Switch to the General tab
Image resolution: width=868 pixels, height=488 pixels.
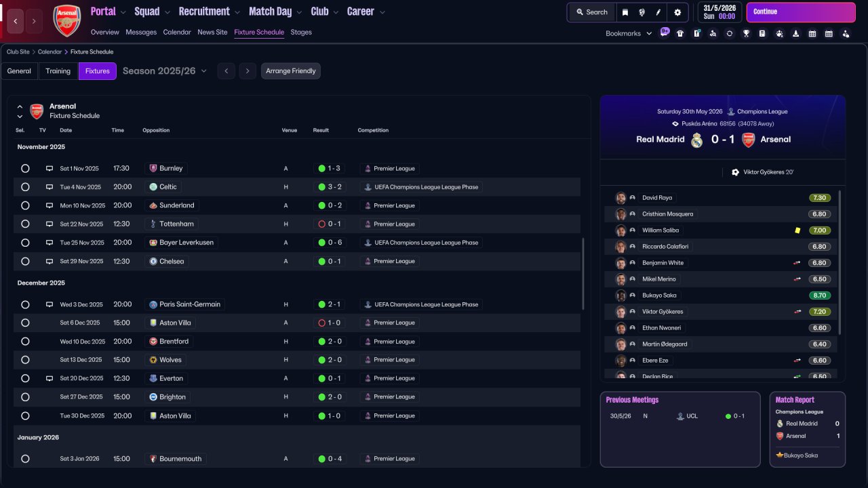[x=19, y=71]
